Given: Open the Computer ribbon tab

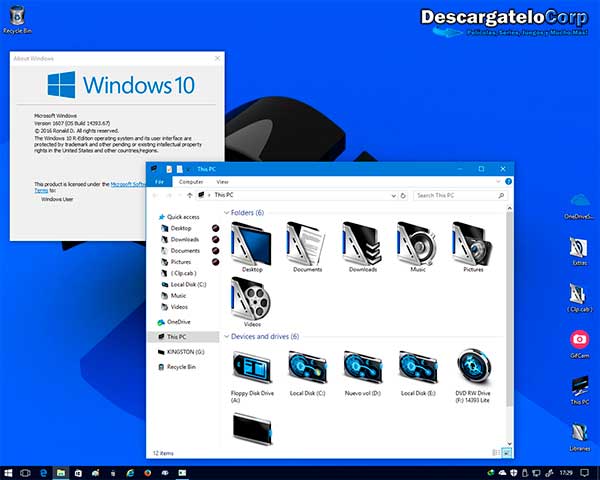Looking at the screenshot, I should tap(191, 182).
